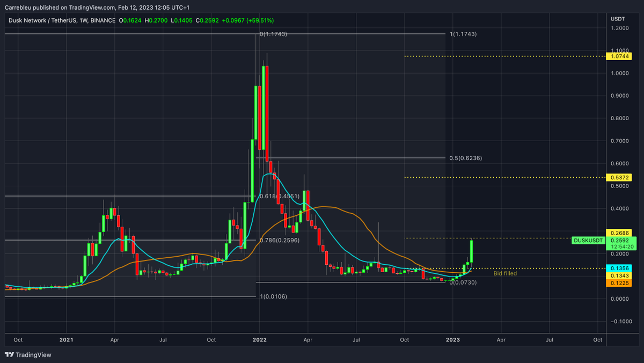Click the 2023 label on time axis
Image resolution: width=644 pixels, height=363 pixels.
[453, 340]
